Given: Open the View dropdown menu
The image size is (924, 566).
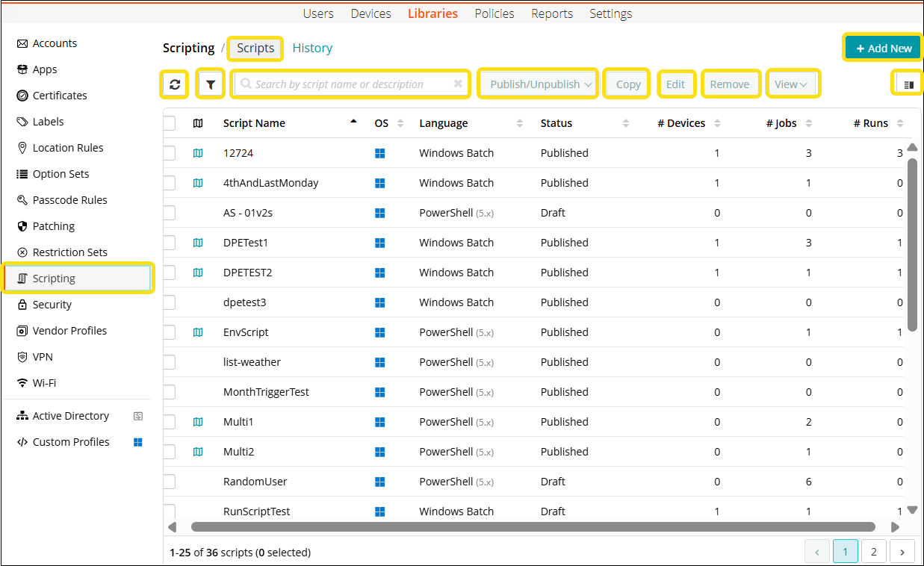Looking at the screenshot, I should [x=792, y=84].
